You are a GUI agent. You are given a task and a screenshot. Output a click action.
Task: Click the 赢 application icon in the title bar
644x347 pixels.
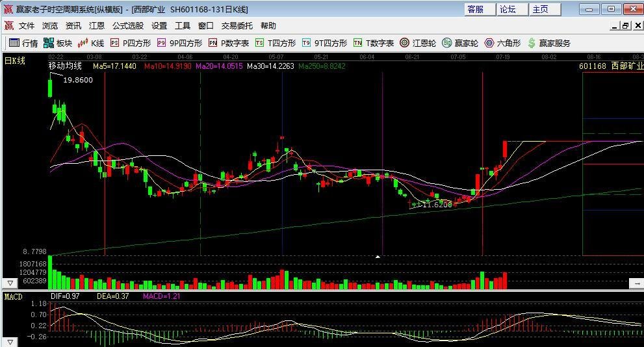[8, 9]
